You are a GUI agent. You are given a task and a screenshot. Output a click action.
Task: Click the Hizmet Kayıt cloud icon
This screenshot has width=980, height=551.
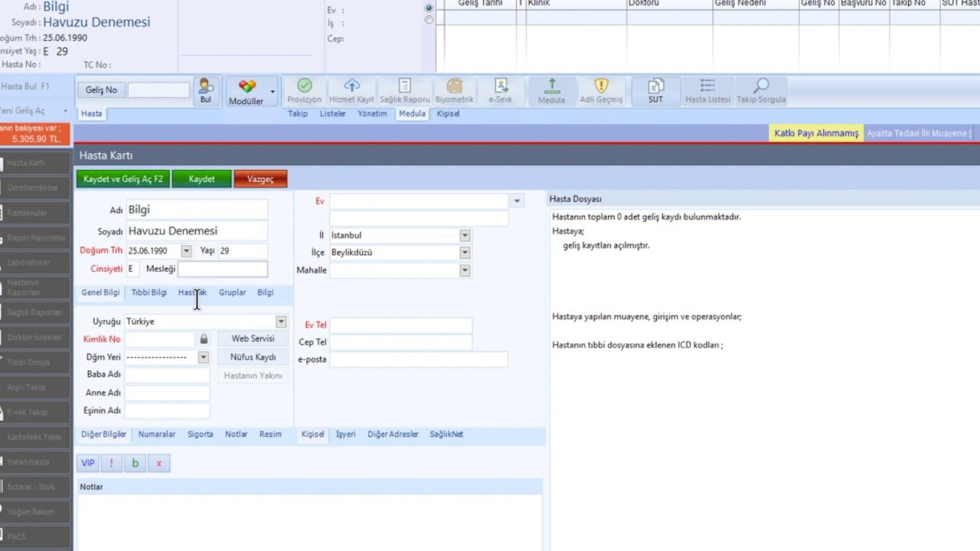click(351, 91)
